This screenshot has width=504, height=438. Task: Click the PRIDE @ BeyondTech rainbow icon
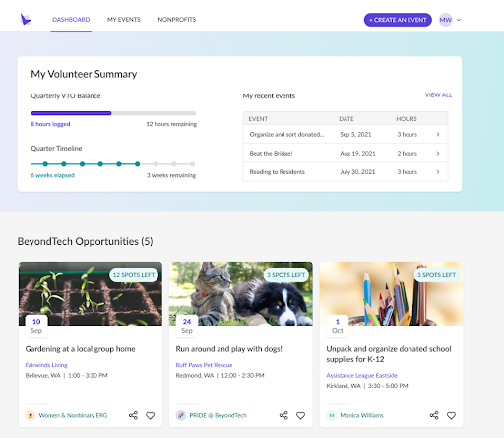click(181, 415)
